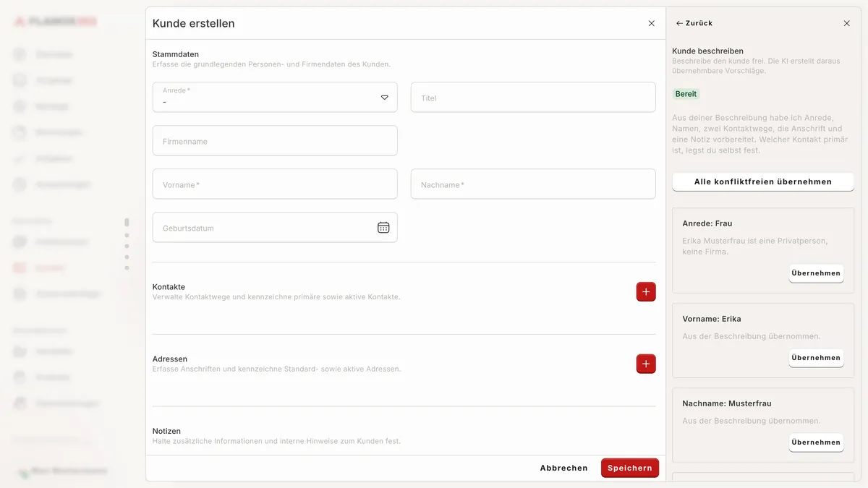Accept the Anrede: Frau suggestion with Übernehmen

pos(816,273)
